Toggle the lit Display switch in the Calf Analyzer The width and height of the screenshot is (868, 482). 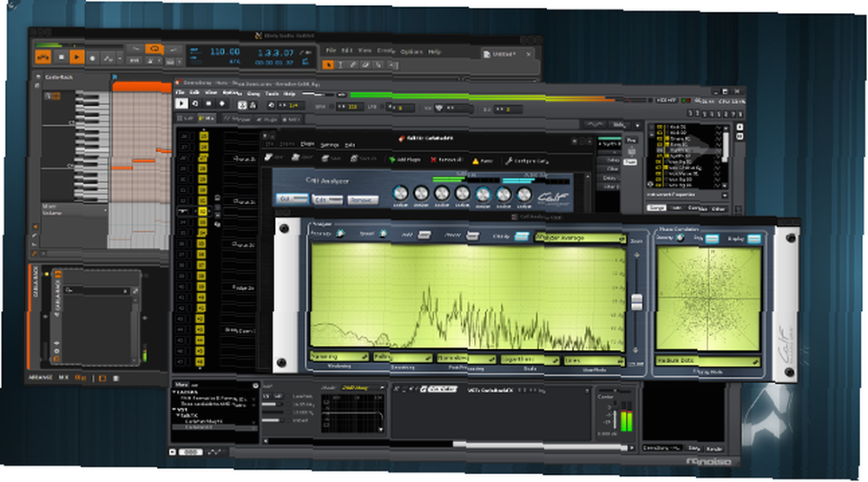point(521,236)
